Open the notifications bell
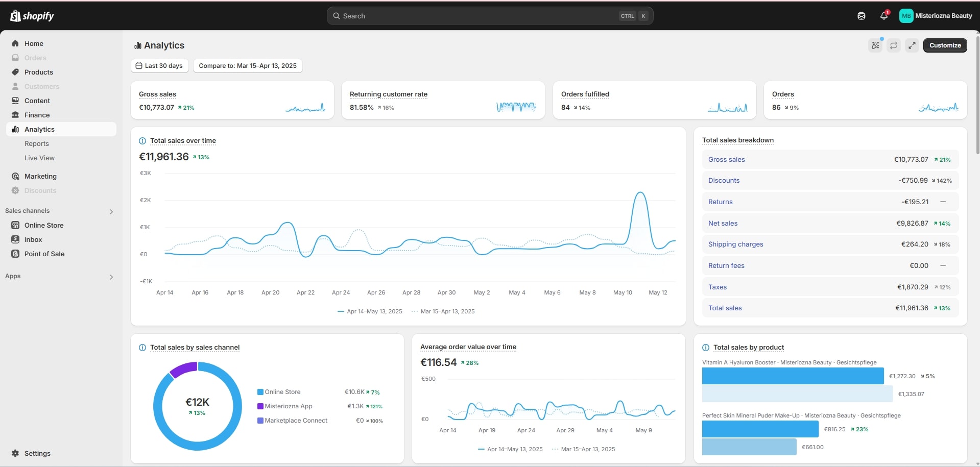This screenshot has height=467, width=980. [x=883, y=16]
